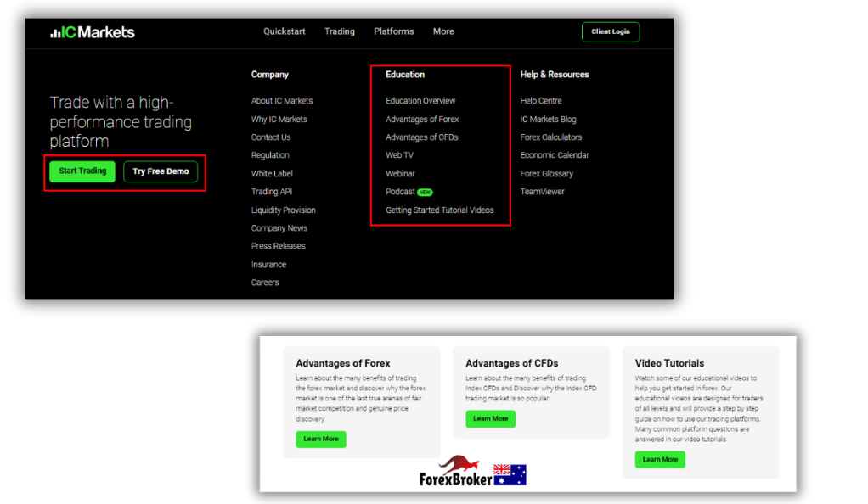Go to Contact Us page
The width and height of the screenshot is (868, 504).
(x=271, y=137)
